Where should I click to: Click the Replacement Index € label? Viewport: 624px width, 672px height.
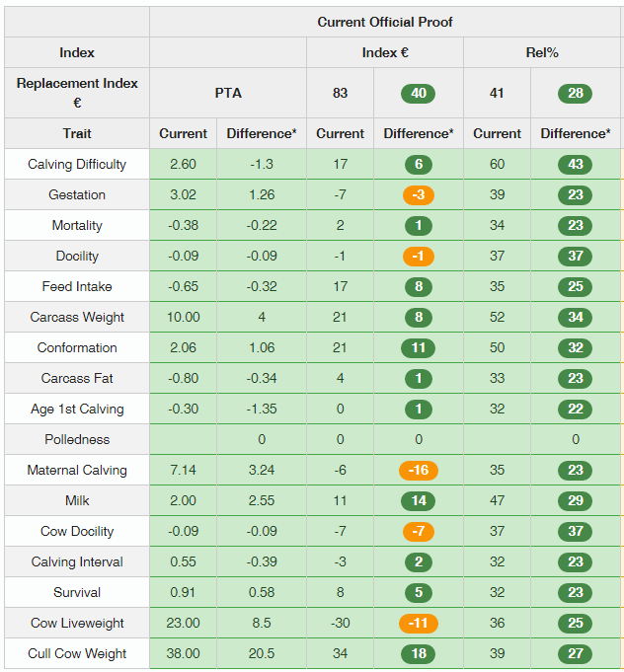77,93
